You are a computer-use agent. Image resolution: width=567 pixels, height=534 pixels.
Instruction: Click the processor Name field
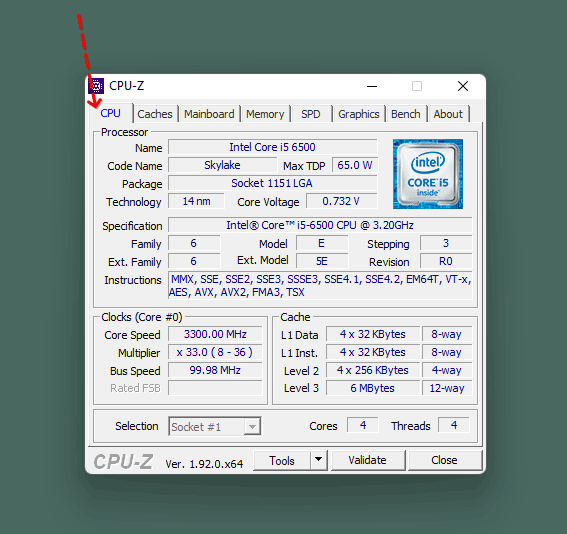273,147
